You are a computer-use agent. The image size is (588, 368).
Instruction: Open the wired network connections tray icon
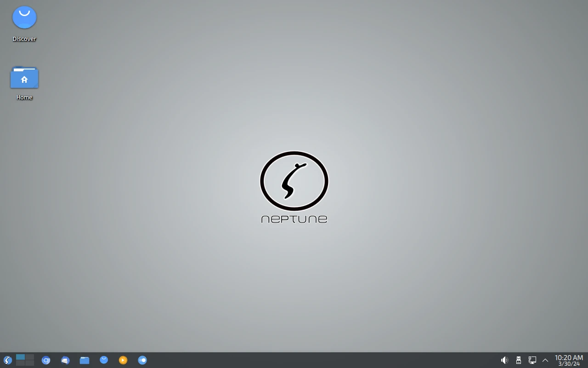532,360
